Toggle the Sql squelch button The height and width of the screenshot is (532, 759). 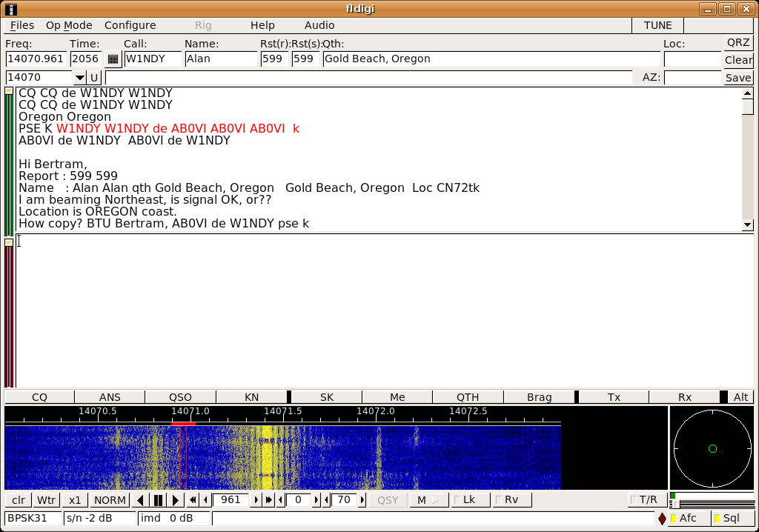(731, 519)
